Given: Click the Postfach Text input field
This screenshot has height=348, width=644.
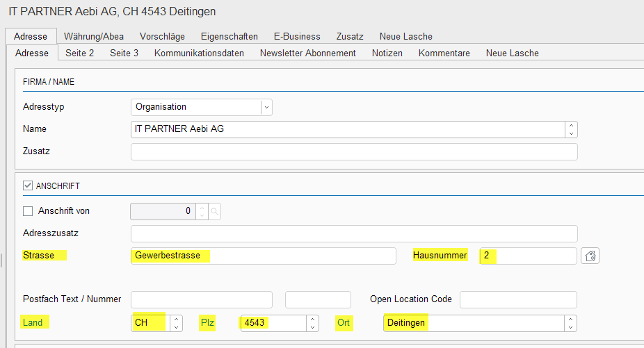Looking at the screenshot, I should [x=201, y=299].
